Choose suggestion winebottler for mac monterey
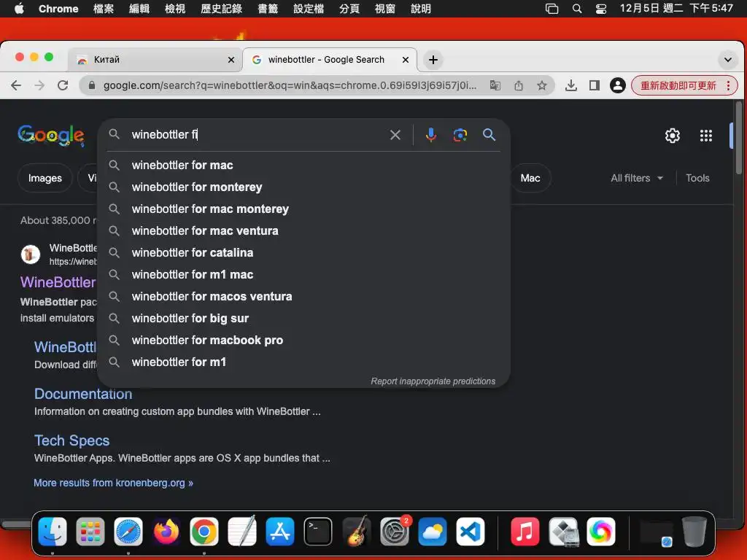 tap(303, 209)
